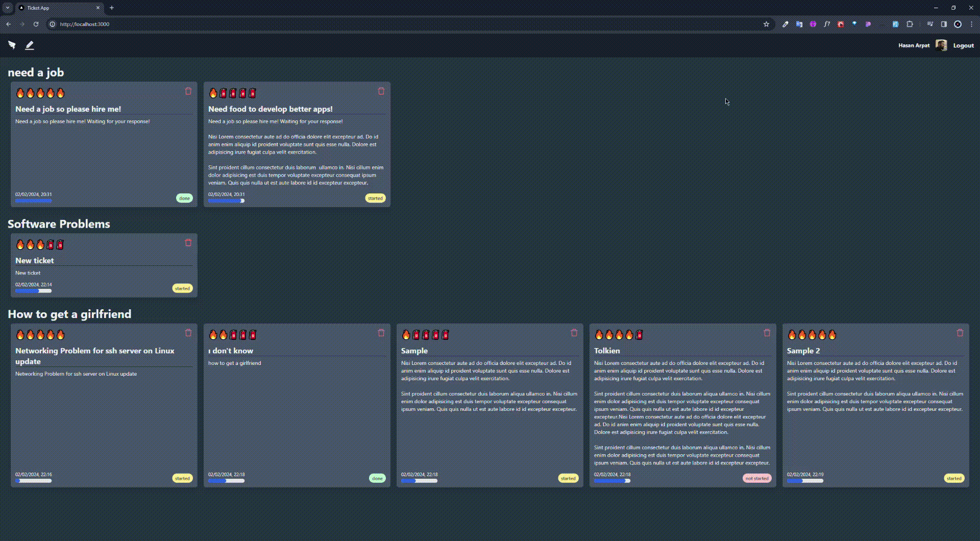Viewport: 980px width, 541px height.
Task: Click the progress bar on 'New ticket' card
Action: (x=33, y=291)
